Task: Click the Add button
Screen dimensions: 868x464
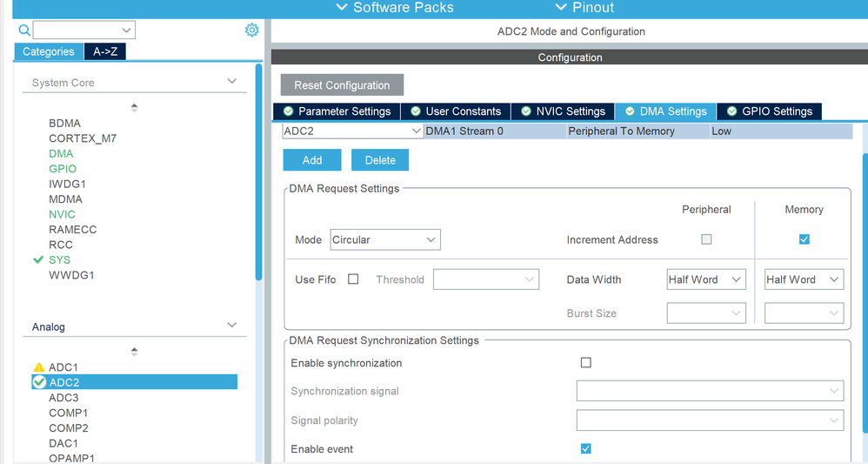Action: pos(312,160)
